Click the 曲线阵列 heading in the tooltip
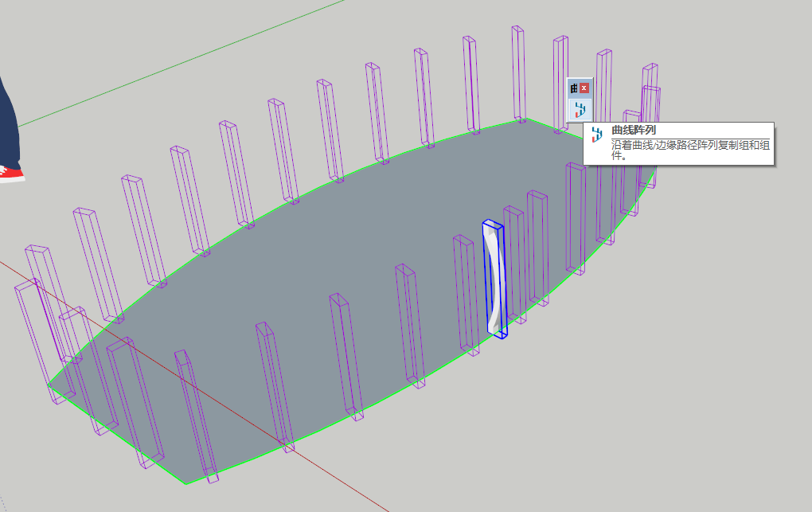 tap(634, 130)
